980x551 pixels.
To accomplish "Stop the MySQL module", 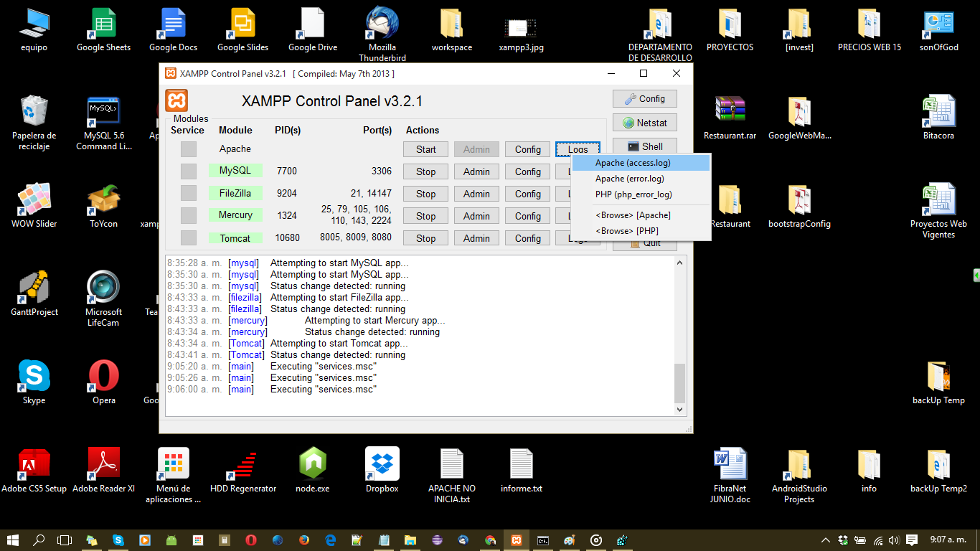I will [x=426, y=171].
